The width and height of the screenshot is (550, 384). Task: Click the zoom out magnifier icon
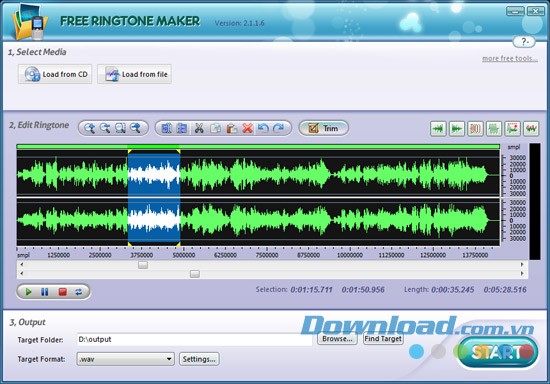point(105,128)
